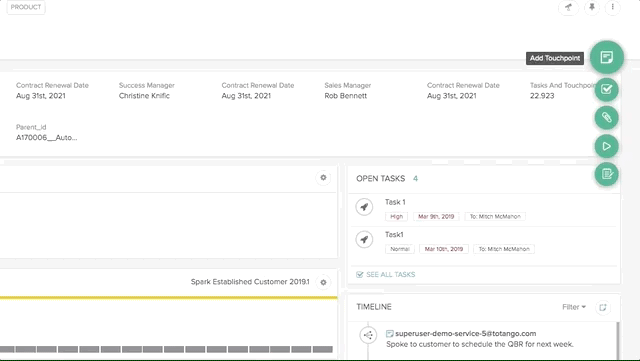
Task: Click the pin icon in the top bar
Action: pos(591,7)
